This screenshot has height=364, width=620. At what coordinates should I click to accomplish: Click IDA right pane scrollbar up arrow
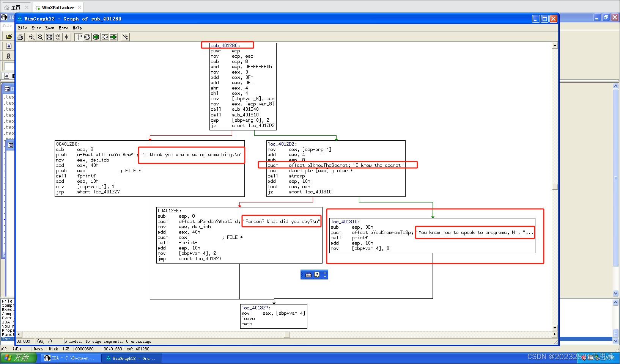[x=615, y=86]
